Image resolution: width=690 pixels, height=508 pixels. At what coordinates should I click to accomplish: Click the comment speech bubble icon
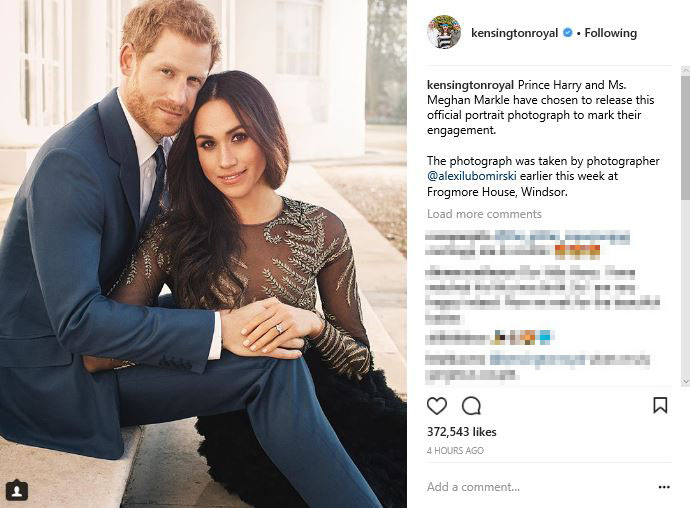click(x=472, y=405)
